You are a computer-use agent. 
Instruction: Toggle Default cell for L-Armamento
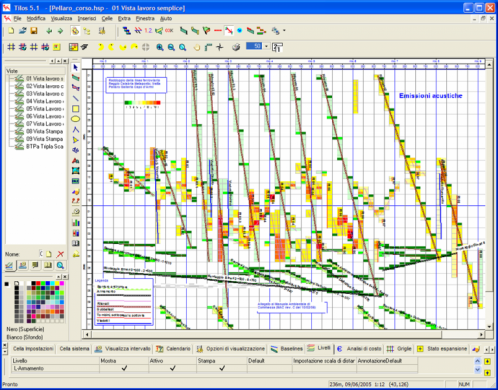(270, 368)
